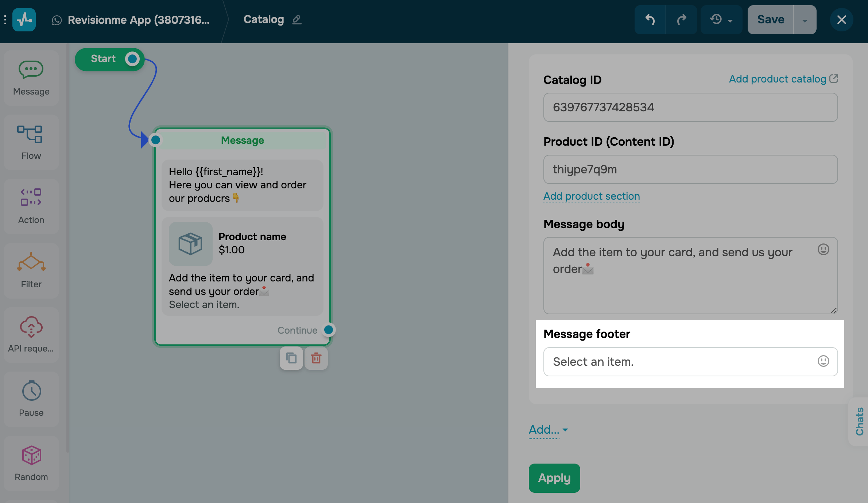Image resolution: width=868 pixels, height=503 pixels.
Task: Select the Filter element icon
Action: coord(31,262)
